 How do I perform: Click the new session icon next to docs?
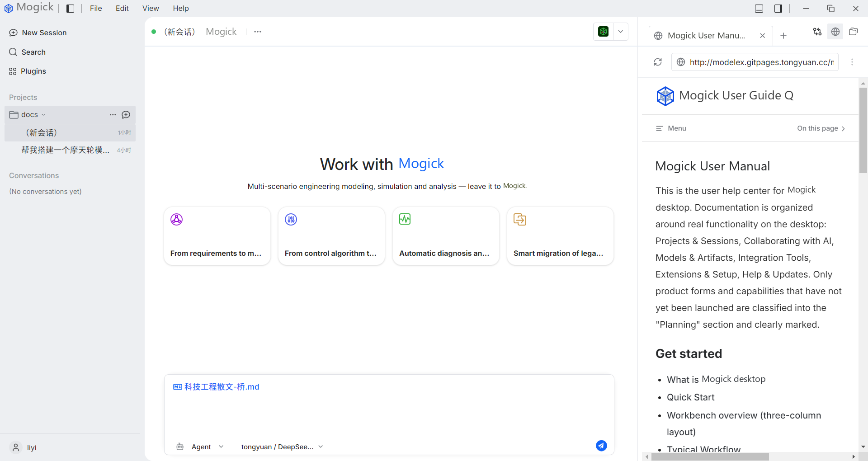(126, 115)
